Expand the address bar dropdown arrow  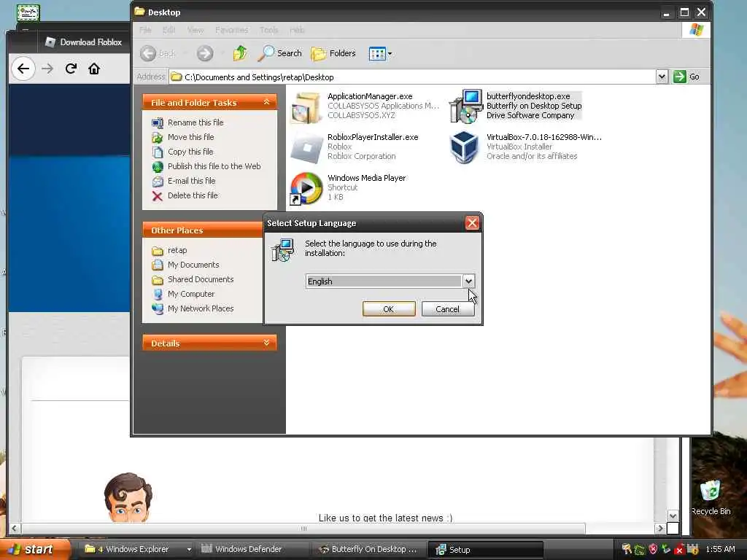[x=661, y=77]
